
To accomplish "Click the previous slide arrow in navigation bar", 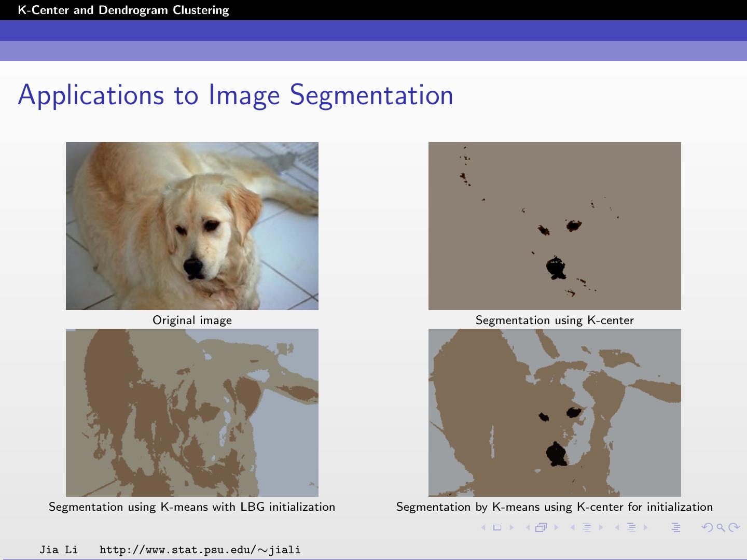I will [x=483, y=527].
